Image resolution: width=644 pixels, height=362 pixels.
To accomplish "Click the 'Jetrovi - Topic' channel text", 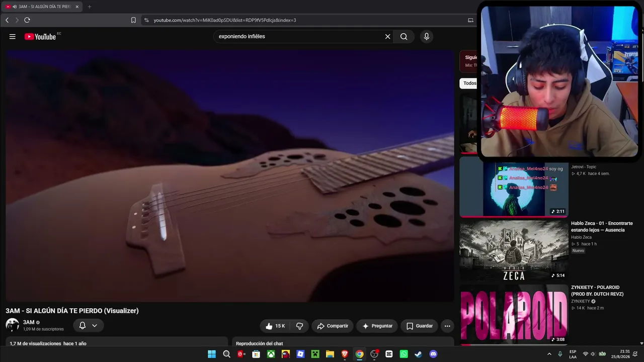I will click(x=584, y=167).
